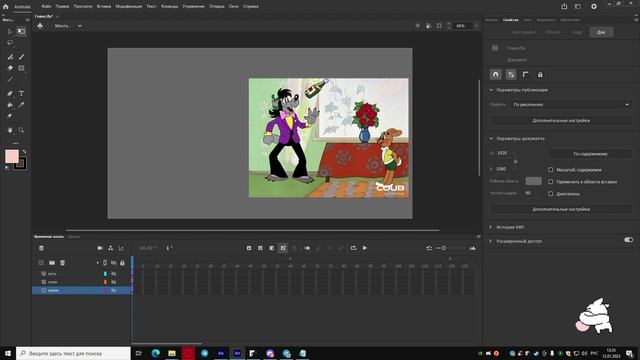Open the 'Файл' menu
This screenshot has height=360, width=640.
tap(46, 7)
